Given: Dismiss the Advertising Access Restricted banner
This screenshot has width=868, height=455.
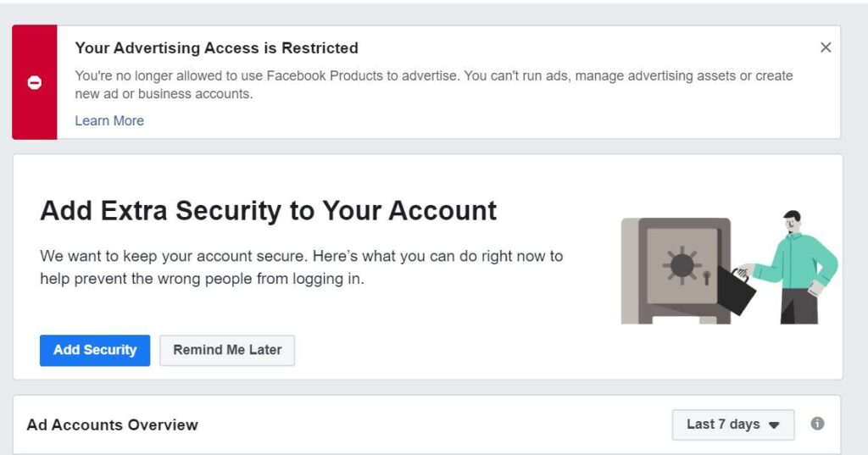Looking at the screenshot, I should pyautogui.click(x=826, y=47).
